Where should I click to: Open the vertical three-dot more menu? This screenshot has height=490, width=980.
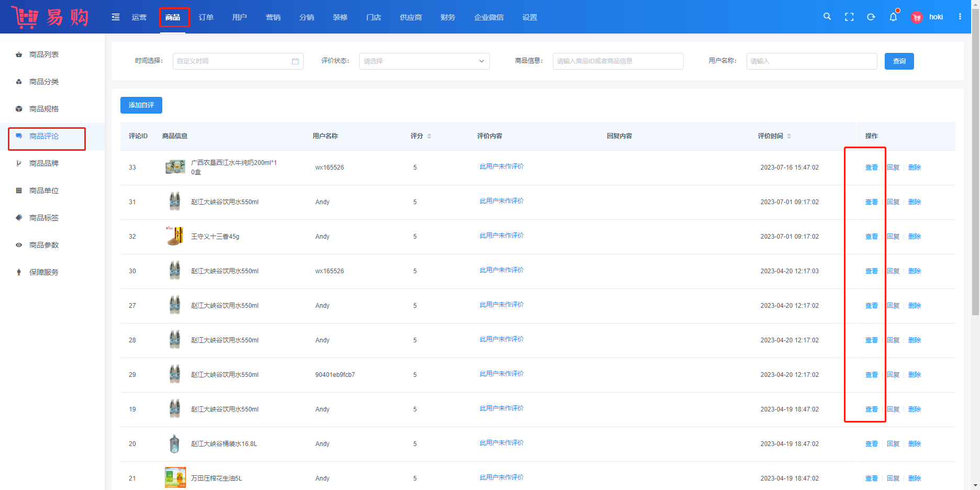pos(960,17)
